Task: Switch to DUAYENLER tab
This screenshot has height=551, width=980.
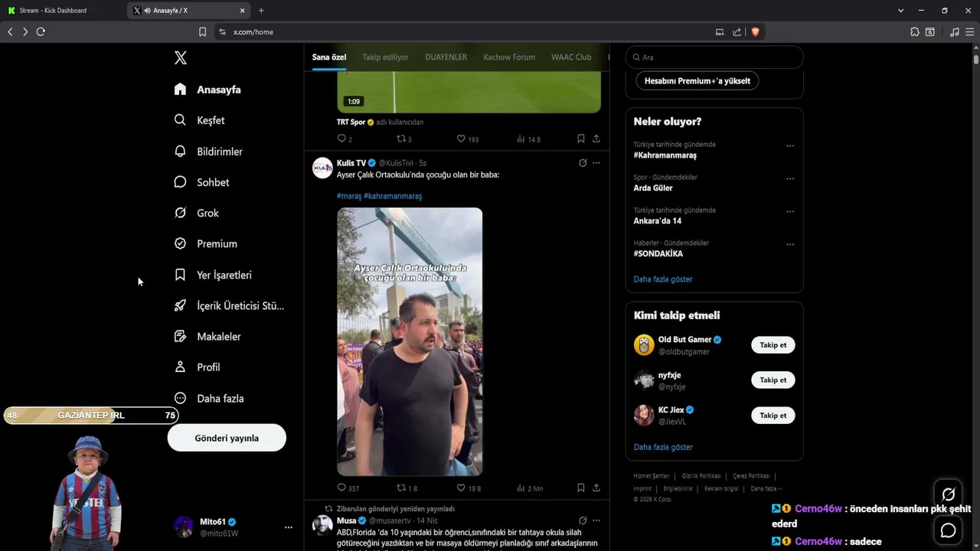Action: click(446, 57)
